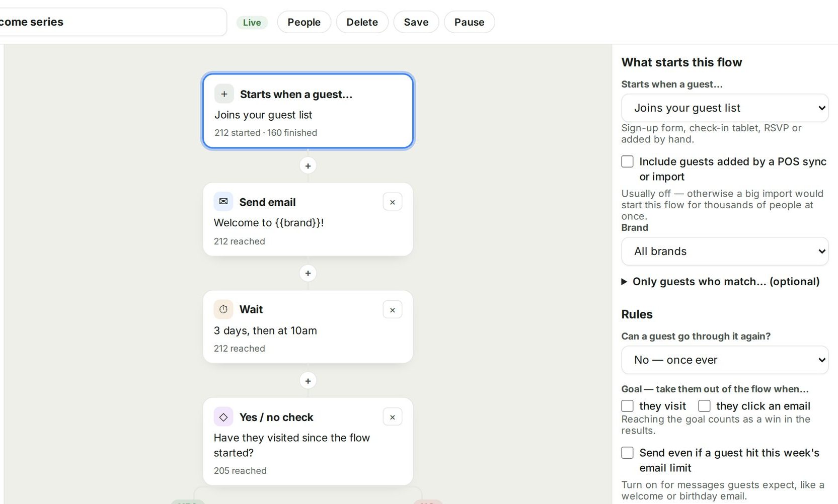Select 'Have they visited since the flow started?' text
838x504 pixels.
pos(292,445)
